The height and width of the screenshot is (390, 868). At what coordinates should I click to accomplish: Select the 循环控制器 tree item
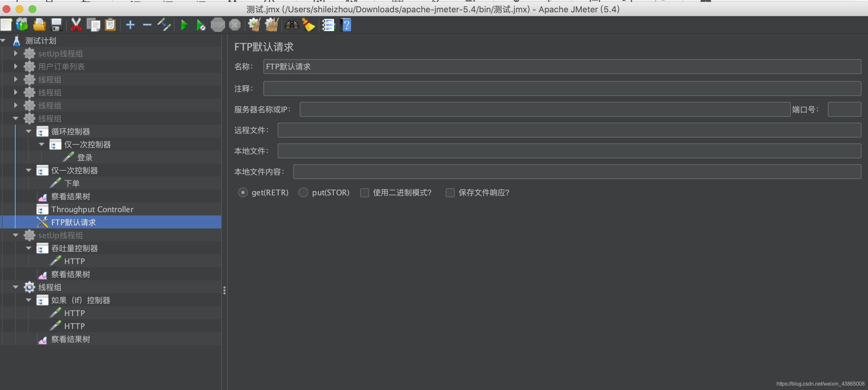click(70, 131)
